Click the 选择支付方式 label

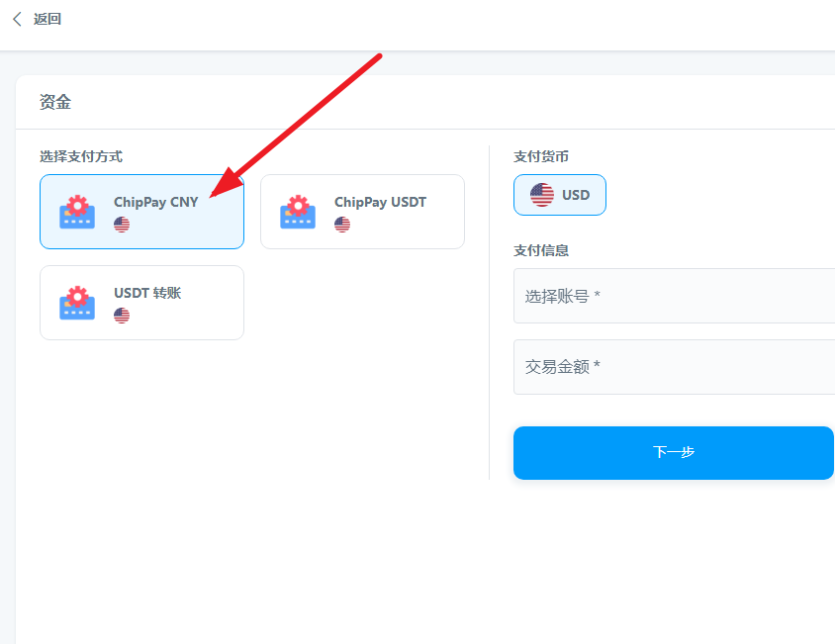tap(81, 156)
